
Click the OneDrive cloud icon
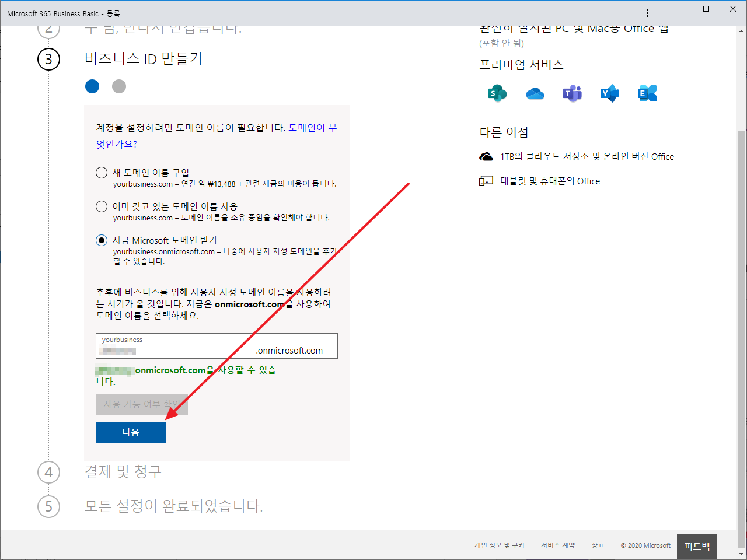click(x=535, y=93)
